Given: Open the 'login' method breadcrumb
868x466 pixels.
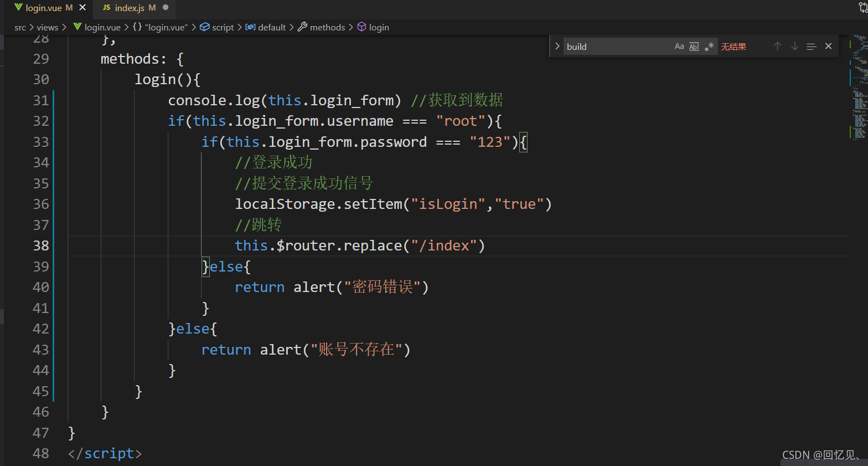Looking at the screenshot, I should tap(374, 27).
